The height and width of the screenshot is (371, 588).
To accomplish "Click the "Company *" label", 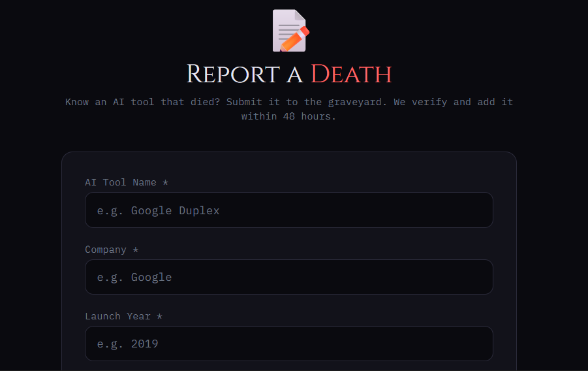I will click(x=112, y=250).
